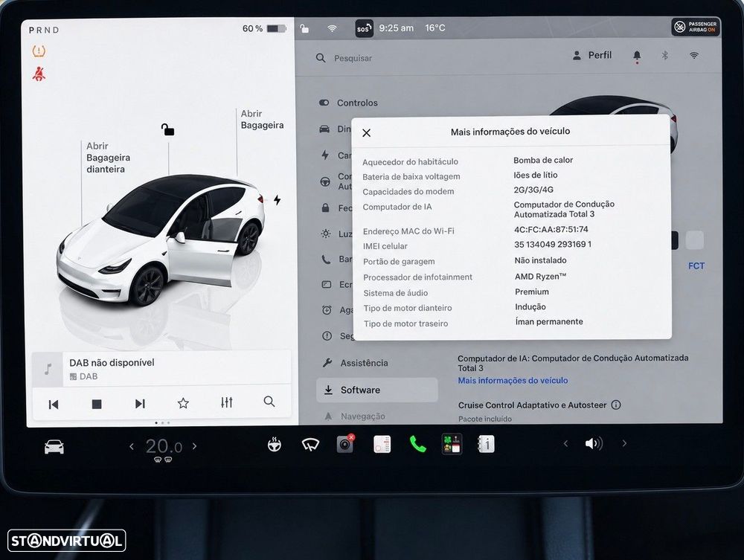Close the 'Mais informações do veículo' dialog
Image resolution: width=744 pixels, height=560 pixels.
366,133
